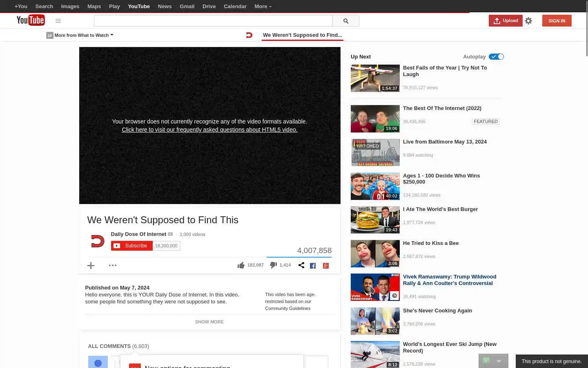Open Maps in the Google bar
Image resolution: width=588 pixels, height=368 pixels.
click(94, 7)
